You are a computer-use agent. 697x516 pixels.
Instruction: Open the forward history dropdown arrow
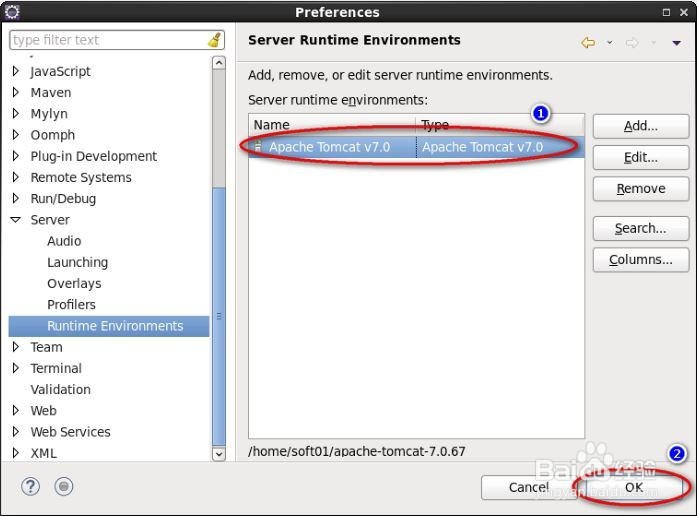653,43
